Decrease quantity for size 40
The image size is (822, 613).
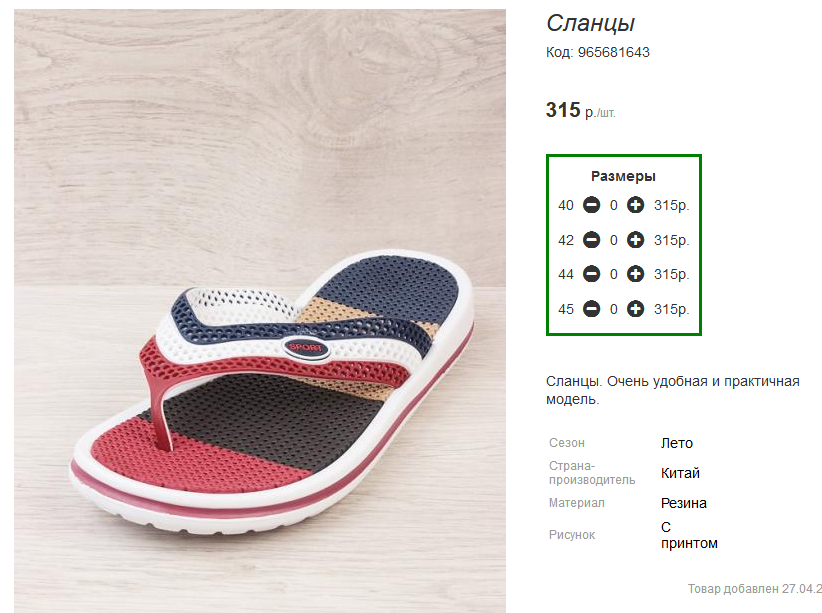click(591, 205)
